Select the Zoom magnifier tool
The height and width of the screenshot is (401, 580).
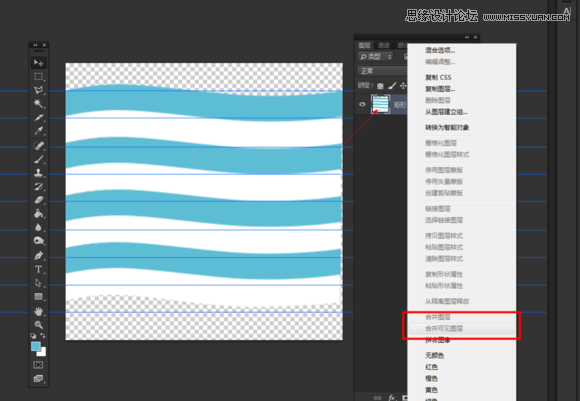coord(38,325)
